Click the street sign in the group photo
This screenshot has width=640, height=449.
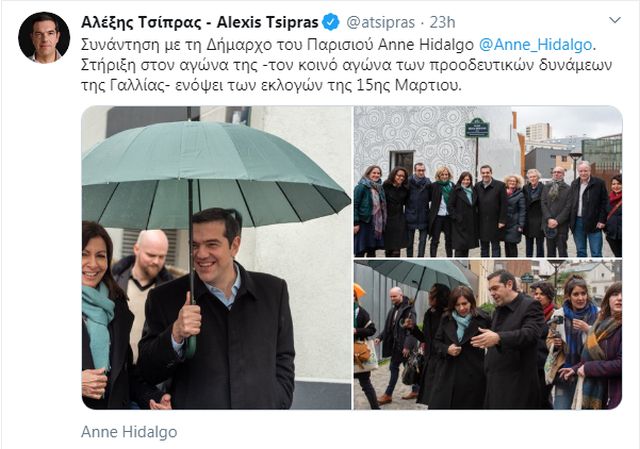click(477, 127)
